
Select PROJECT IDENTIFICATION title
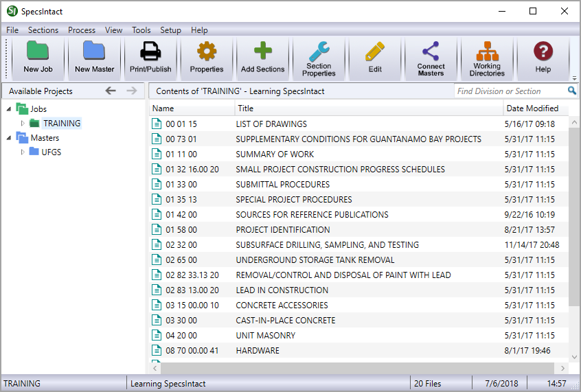283,229
